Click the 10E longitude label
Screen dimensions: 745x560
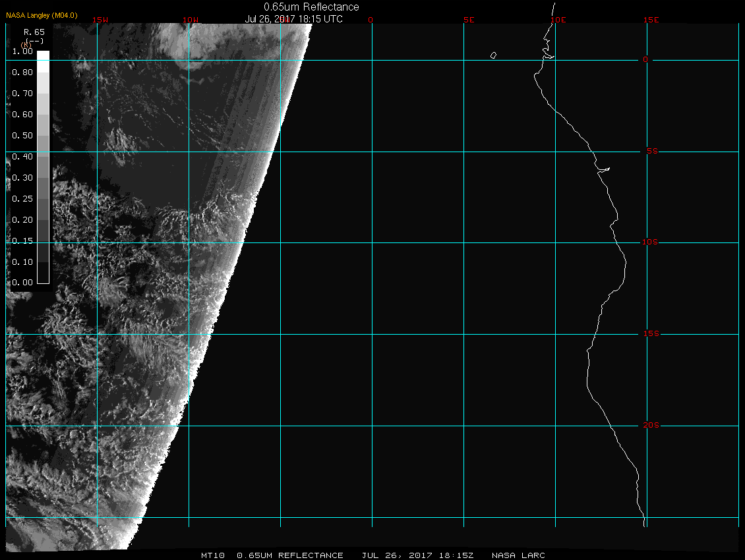(558, 20)
